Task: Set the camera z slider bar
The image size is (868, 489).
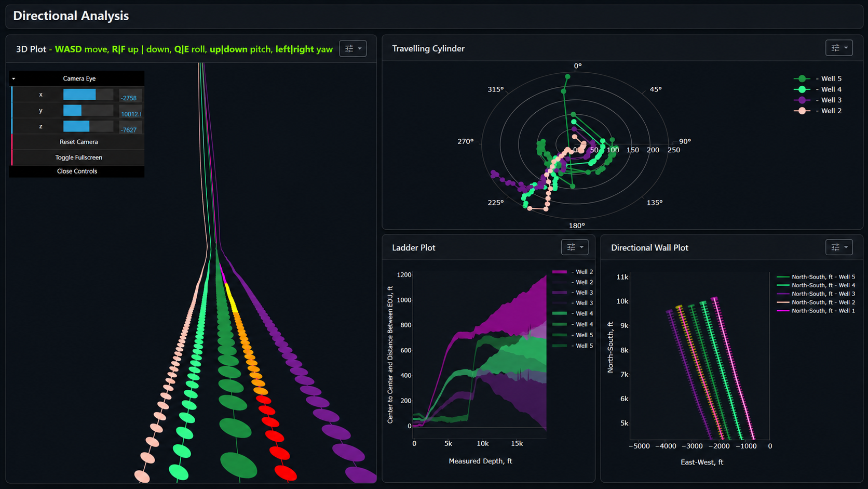Action: 88,126
